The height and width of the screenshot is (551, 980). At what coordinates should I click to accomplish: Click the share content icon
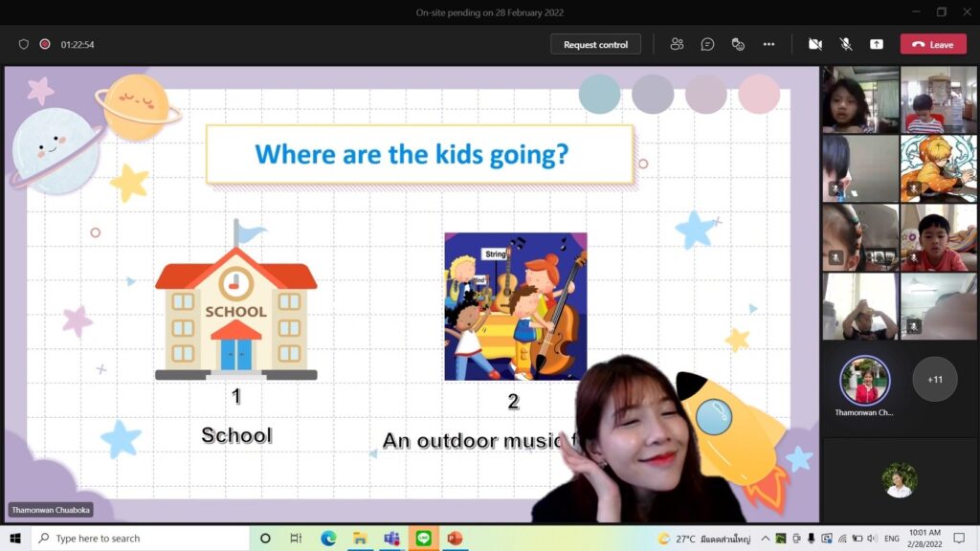pyautogui.click(x=876, y=44)
